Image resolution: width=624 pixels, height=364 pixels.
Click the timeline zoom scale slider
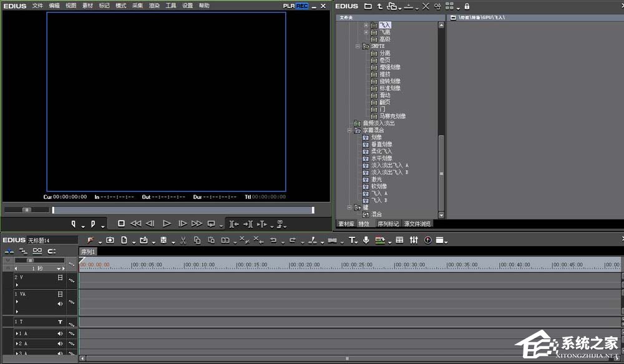30,260
